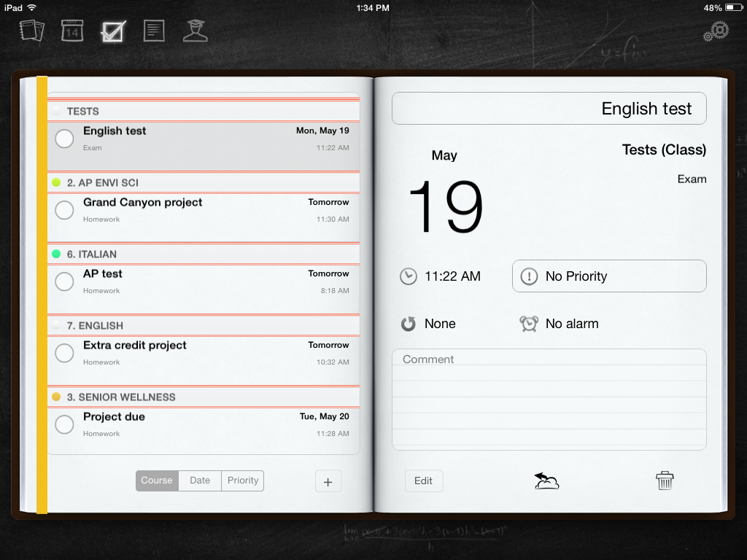The image size is (747, 560).
Task: Complete the Extra credit project task
Action: pyautogui.click(x=64, y=353)
